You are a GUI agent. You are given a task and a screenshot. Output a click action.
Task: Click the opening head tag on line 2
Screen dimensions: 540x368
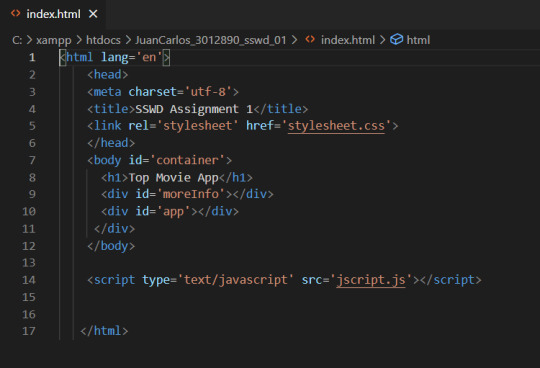tap(107, 75)
